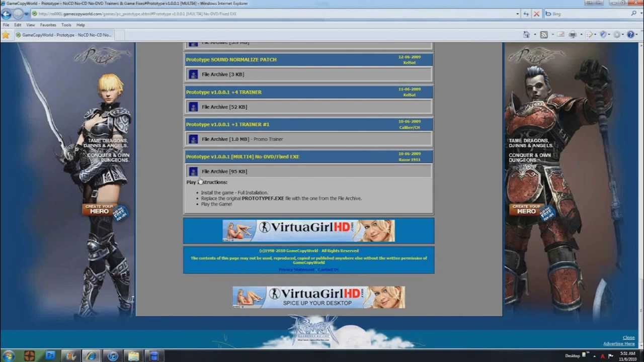
Task: Open Favorites Center star icon
Action: tap(6, 35)
